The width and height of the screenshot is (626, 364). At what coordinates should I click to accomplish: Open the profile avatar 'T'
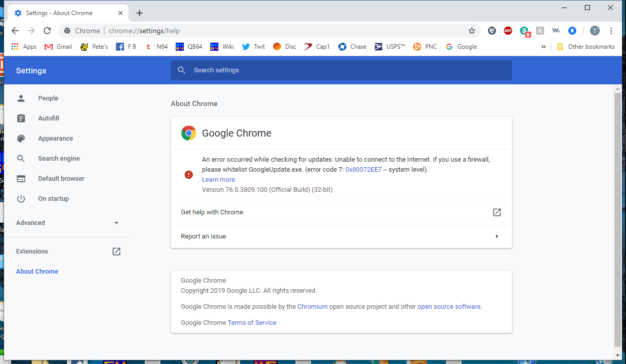point(595,31)
